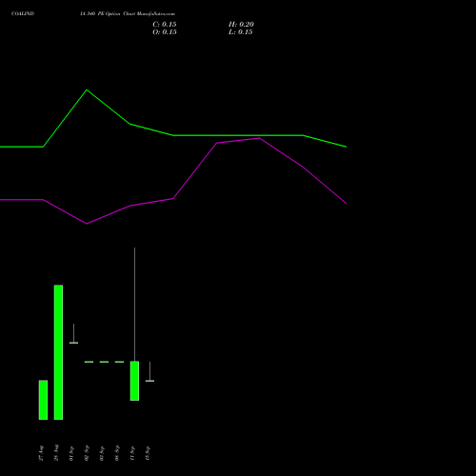Click the tallest green candle above 28 Aug
The width and height of the screenshot is (476, 476).
(58, 352)
